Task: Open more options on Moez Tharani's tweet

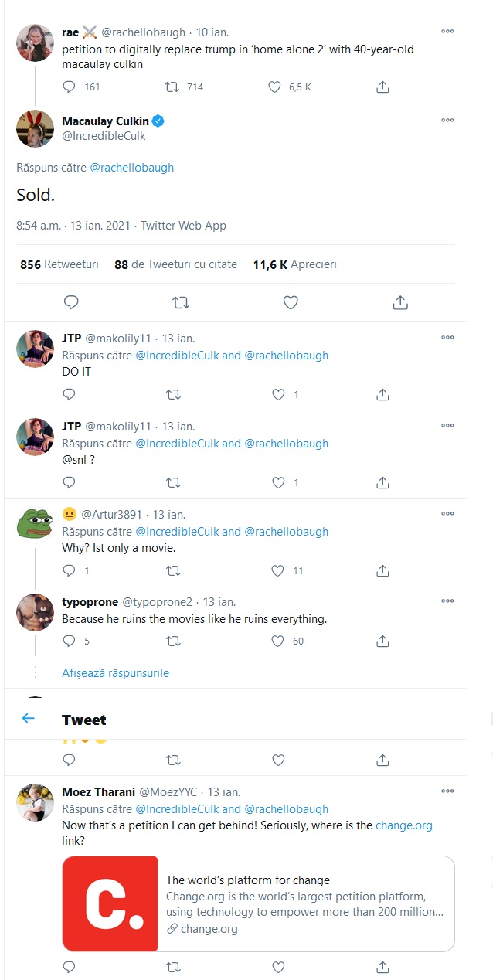Action: [x=447, y=791]
